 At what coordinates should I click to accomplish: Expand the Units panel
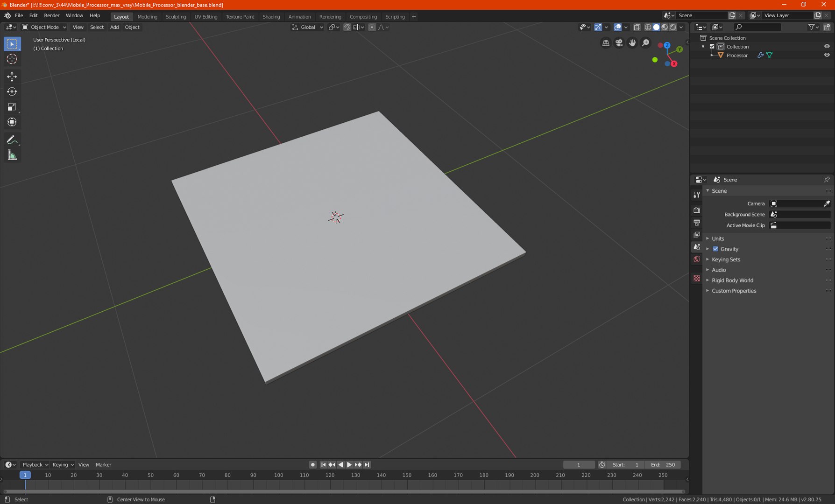(718, 238)
